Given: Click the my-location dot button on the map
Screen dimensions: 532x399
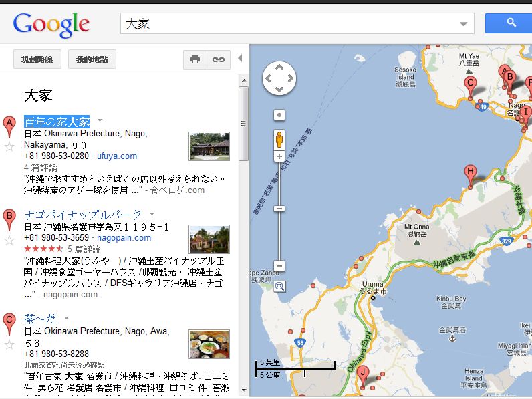Looking at the screenshot, I should [x=279, y=115].
